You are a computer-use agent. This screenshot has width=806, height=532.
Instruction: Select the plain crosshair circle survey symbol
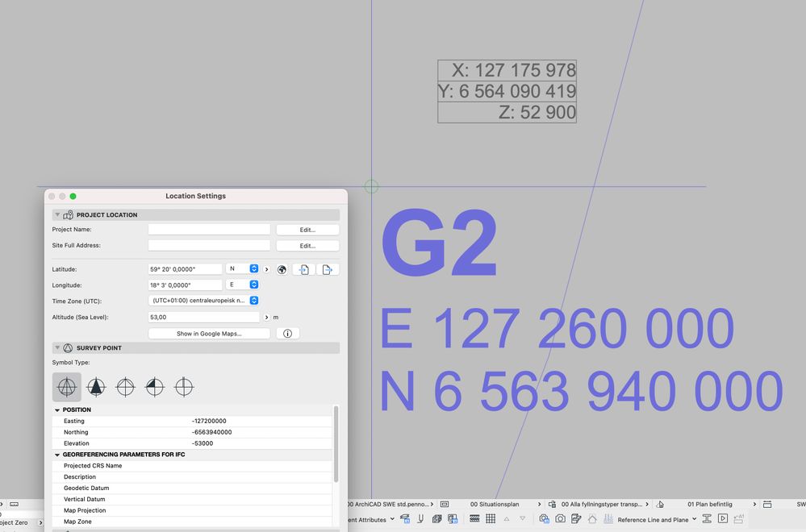(125, 387)
